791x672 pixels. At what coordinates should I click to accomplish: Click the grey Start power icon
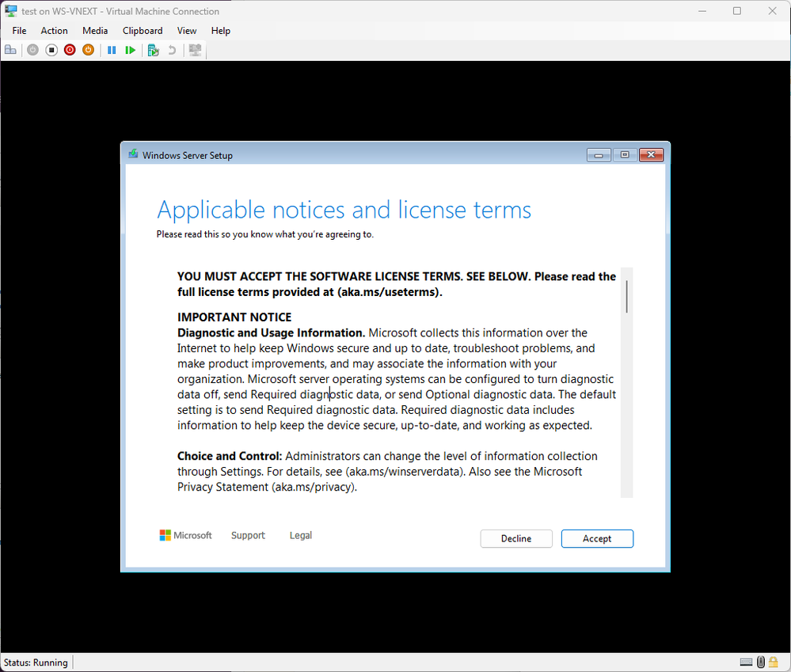coord(32,50)
